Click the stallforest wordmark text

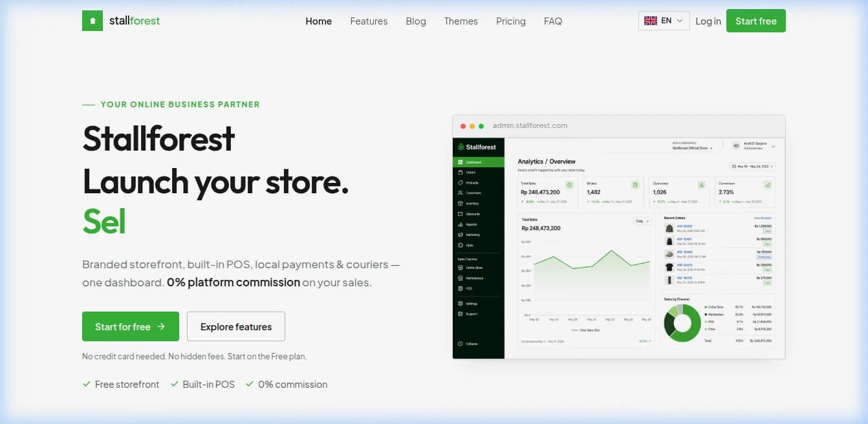(x=135, y=21)
